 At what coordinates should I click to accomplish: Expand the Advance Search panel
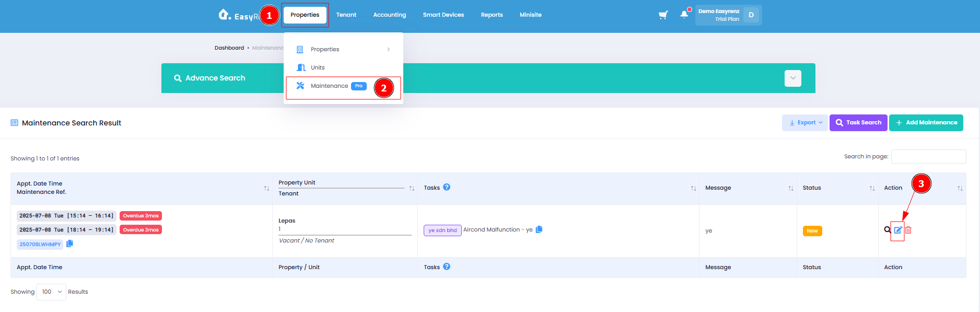tap(793, 78)
